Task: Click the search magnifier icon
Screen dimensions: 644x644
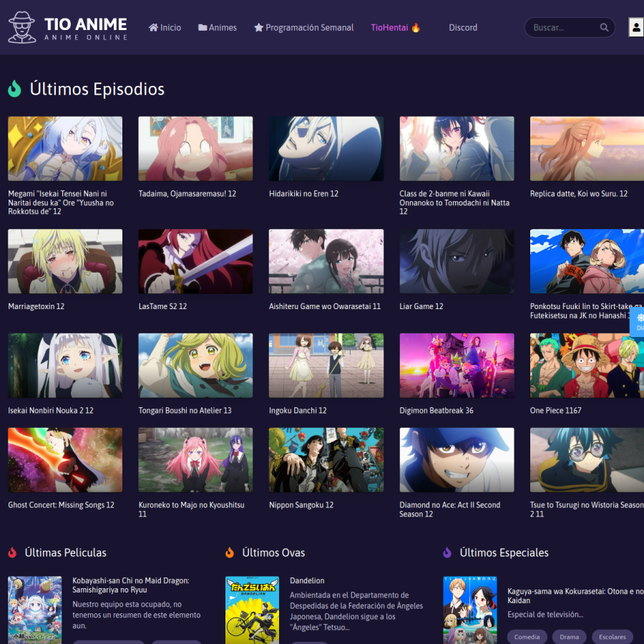Action: point(604,27)
